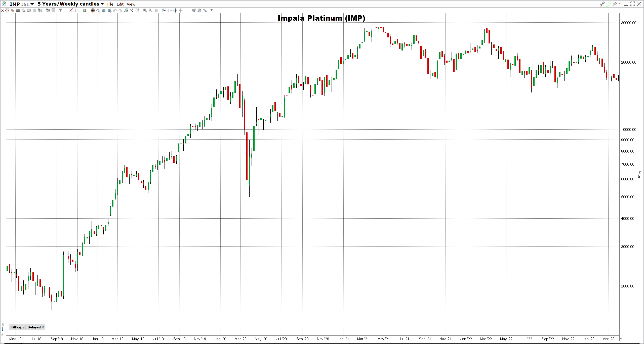The width and height of the screenshot is (644, 344).
Task: Click the crosshair target icon with red arrows
Action: tap(7, 10)
